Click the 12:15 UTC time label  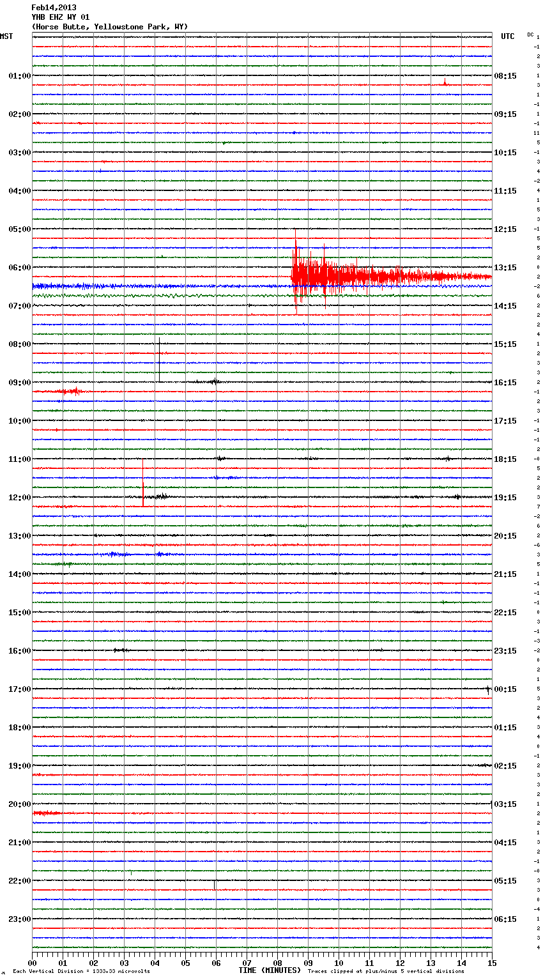[505, 229]
